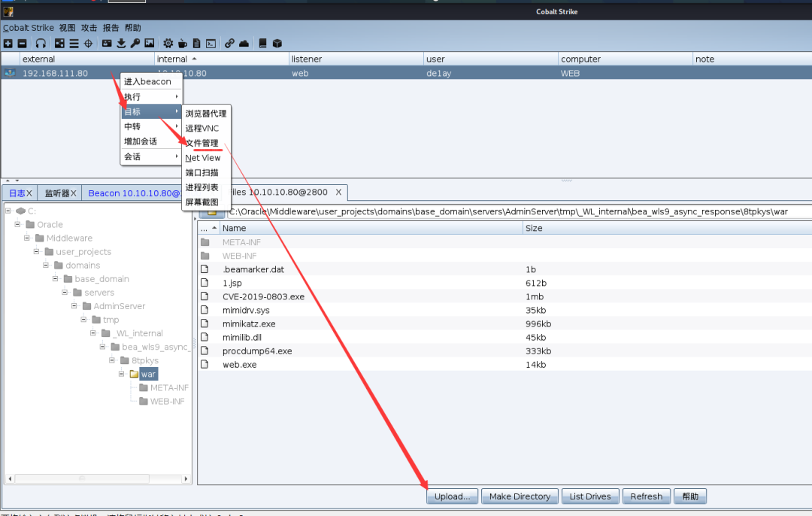Click the cube about icon in toolbar
Image resolution: width=812 pixels, height=516 pixels.
(277, 44)
